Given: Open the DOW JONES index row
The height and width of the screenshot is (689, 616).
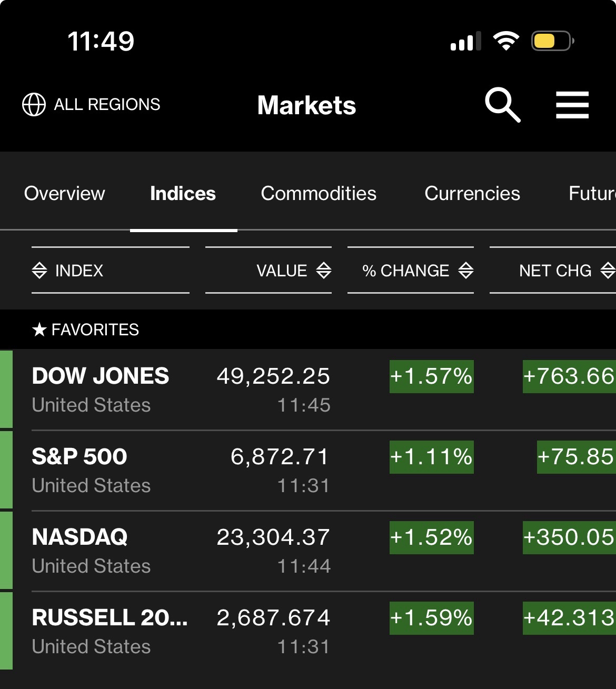Looking at the screenshot, I should tap(100, 377).
